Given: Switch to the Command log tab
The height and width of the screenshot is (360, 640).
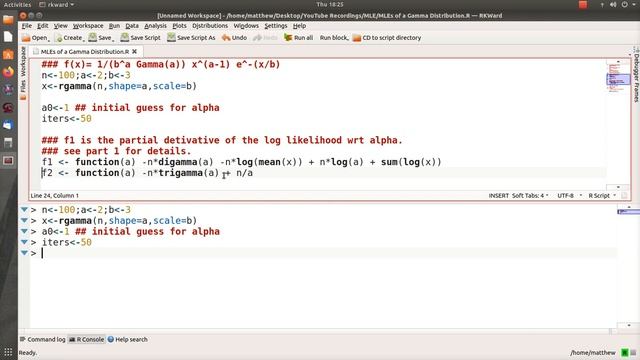Looking at the screenshot, I should pos(42,339).
